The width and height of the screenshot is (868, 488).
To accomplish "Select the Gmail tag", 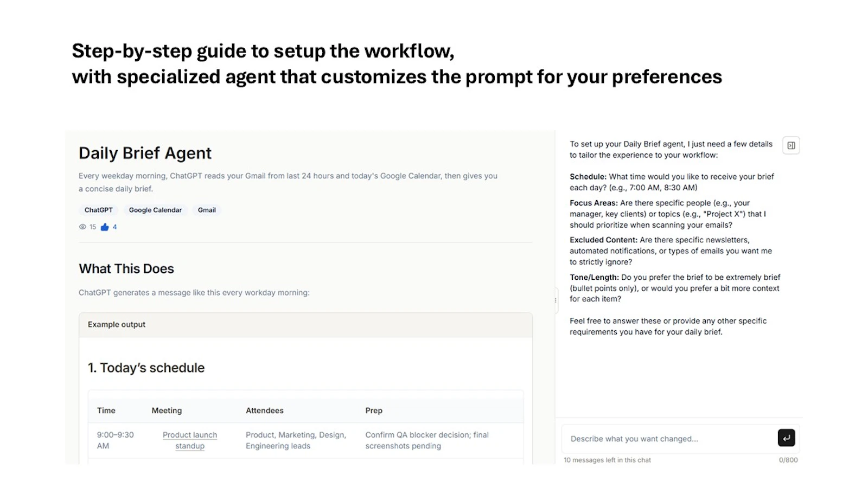I will [x=207, y=210].
